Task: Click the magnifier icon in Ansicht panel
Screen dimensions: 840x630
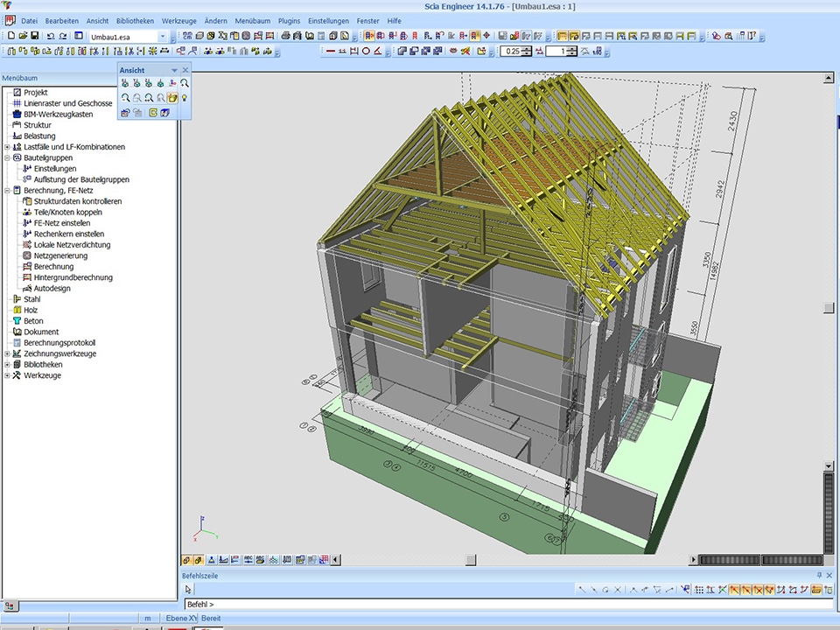Action: click(x=185, y=83)
